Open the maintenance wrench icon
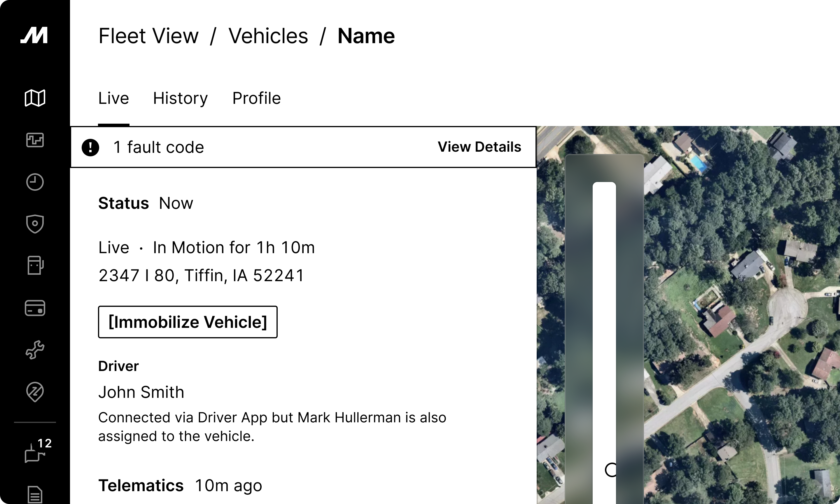The height and width of the screenshot is (504, 840). click(35, 350)
